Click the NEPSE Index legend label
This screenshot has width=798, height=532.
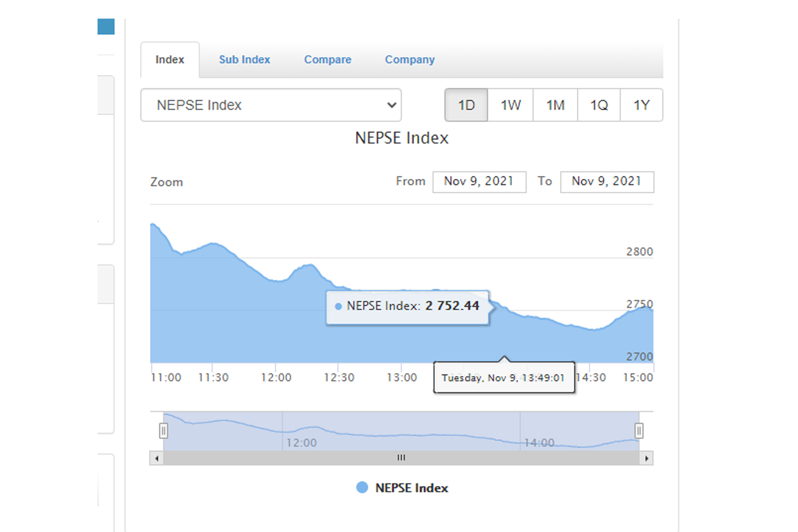411,488
